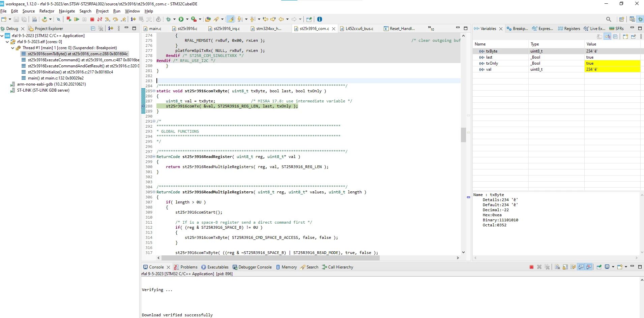This screenshot has width=644, height=318.
Task: Click the Step Over icon
Action: point(115,19)
